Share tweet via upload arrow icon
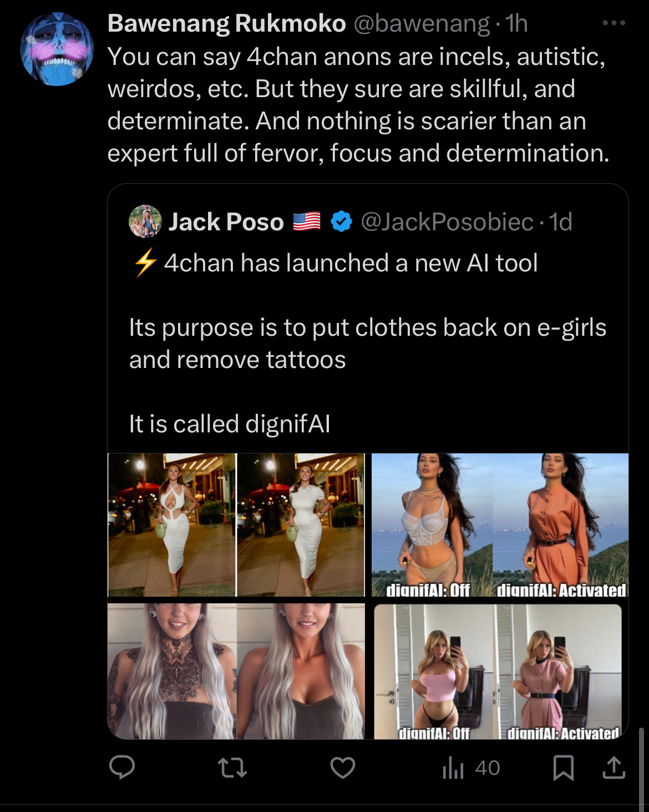Screen dimensions: 649x812 (614, 768)
